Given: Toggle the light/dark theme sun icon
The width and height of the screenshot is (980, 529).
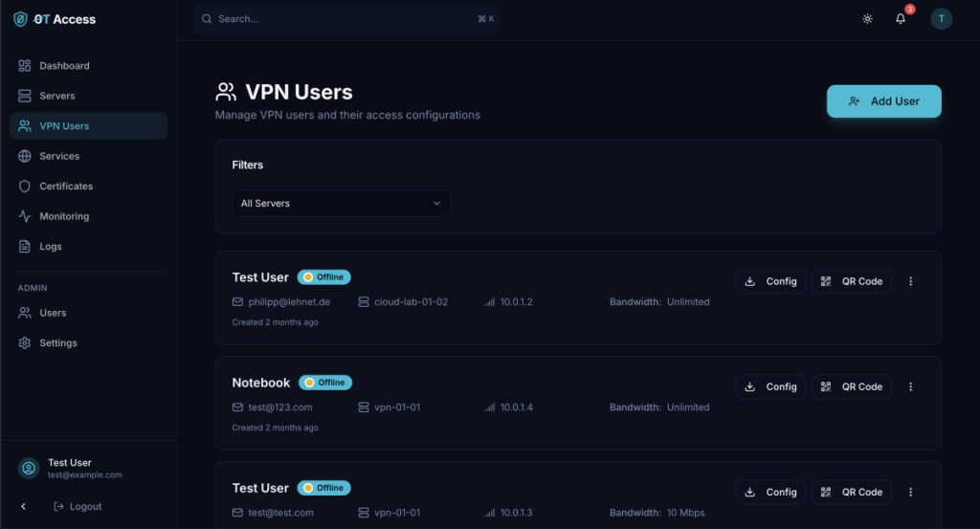Looking at the screenshot, I should (x=867, y=19).
